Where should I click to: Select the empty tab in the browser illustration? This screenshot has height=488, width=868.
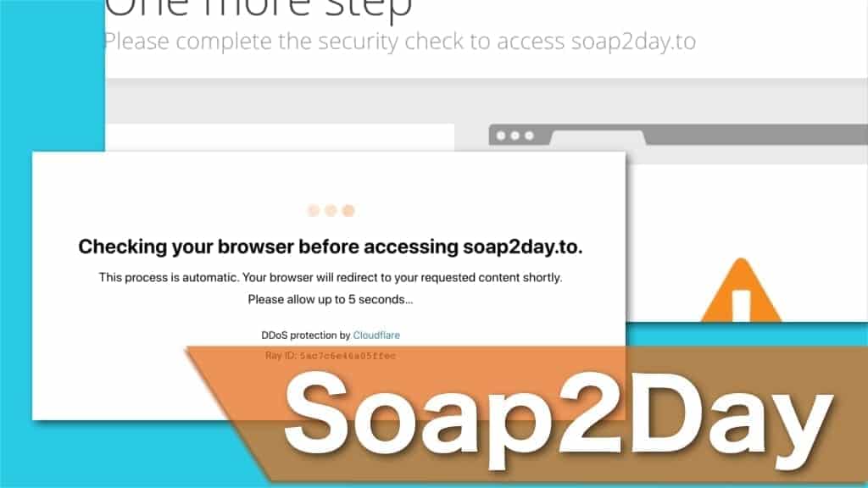(598, 138)
